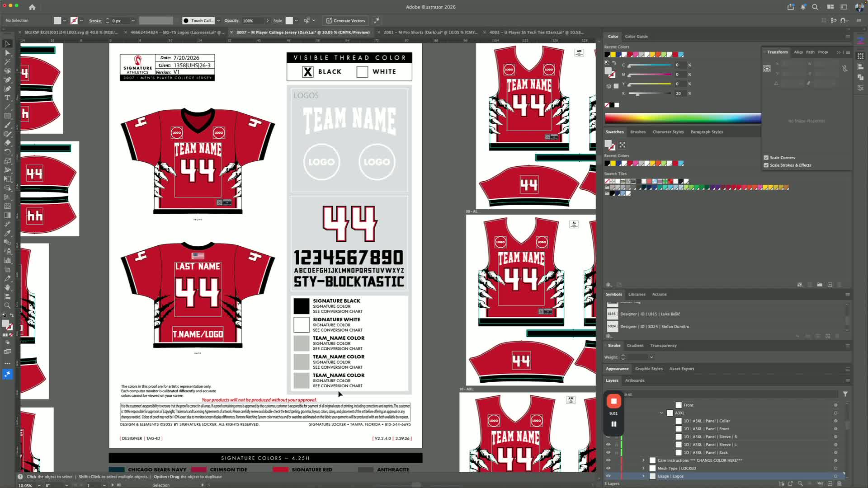Pause the screen recording

pos(613,424)
